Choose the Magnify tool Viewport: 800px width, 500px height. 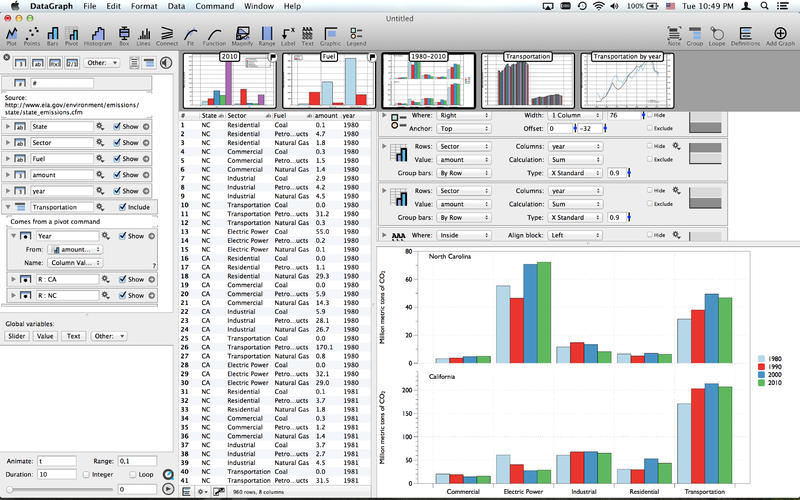coord(242,35)
